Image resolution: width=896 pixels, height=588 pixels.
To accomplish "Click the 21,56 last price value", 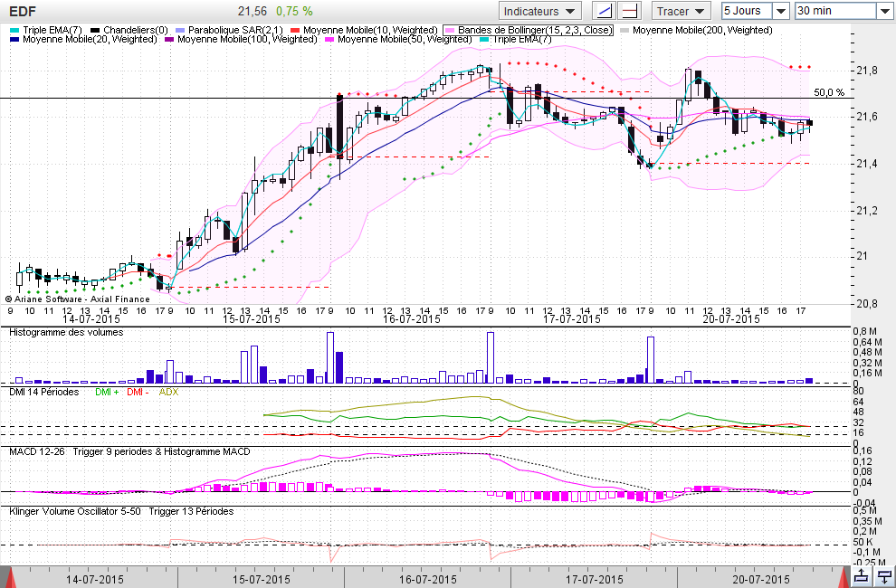I will click(253, 12).
